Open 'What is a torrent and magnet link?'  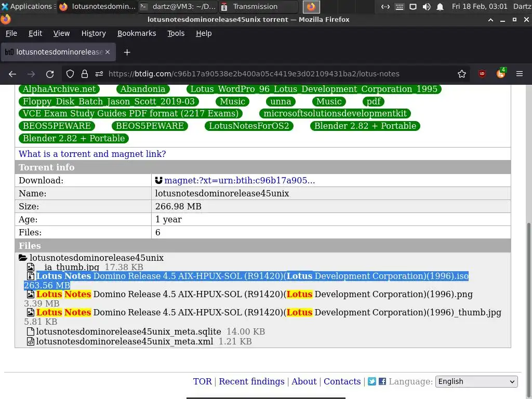click(92, 154)
